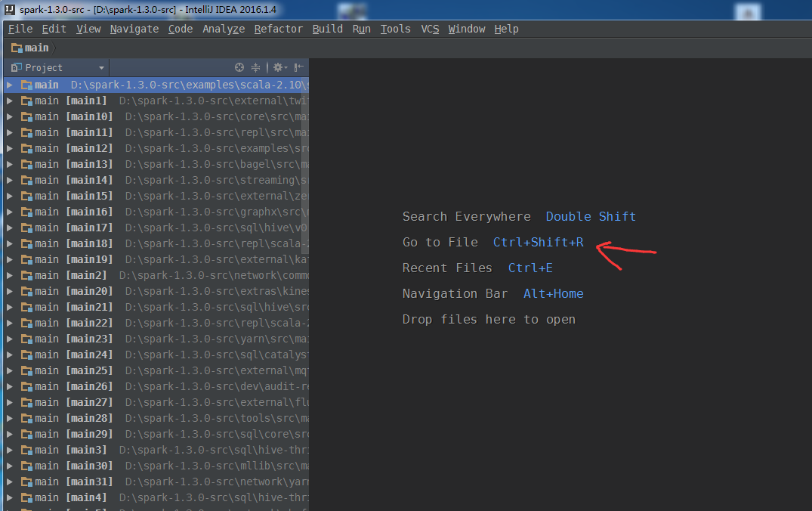
Task: Open the Build menu
Action: [327, 29]
